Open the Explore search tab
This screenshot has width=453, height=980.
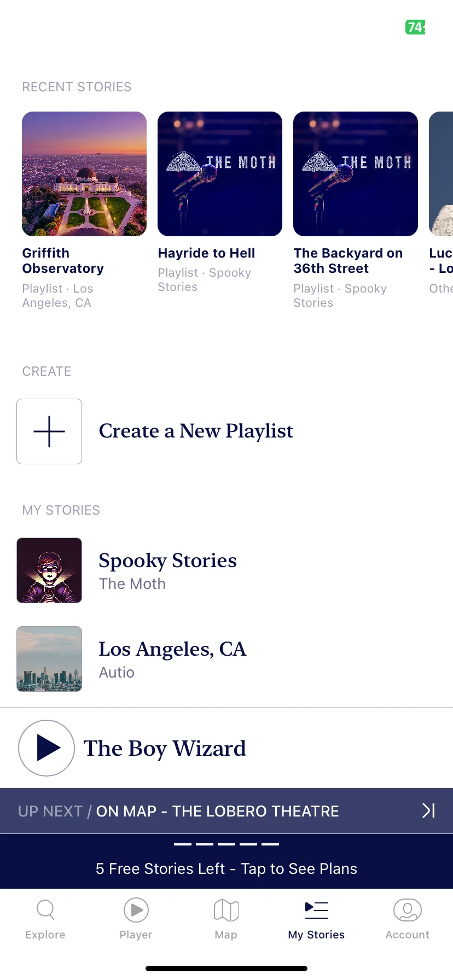click(x=45, y=920)
